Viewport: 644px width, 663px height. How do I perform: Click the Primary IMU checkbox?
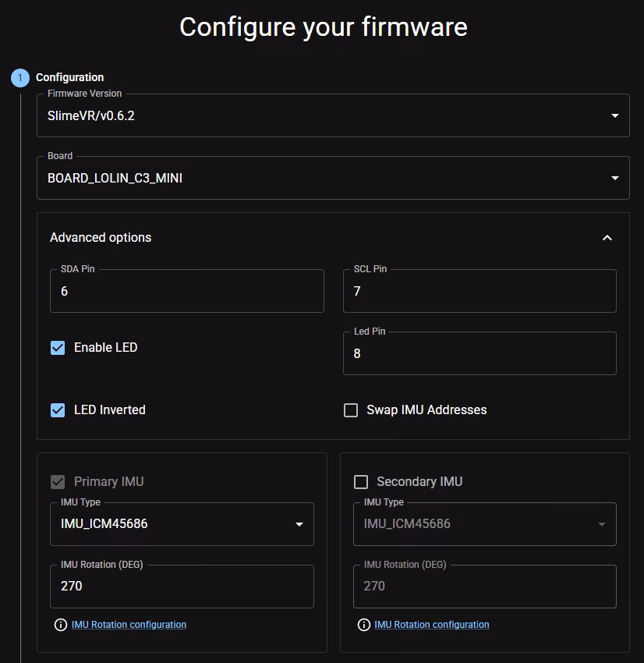(x=58, y=482)
